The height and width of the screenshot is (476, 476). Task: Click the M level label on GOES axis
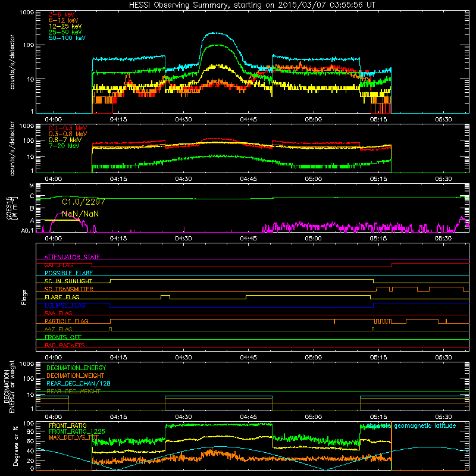32,186
